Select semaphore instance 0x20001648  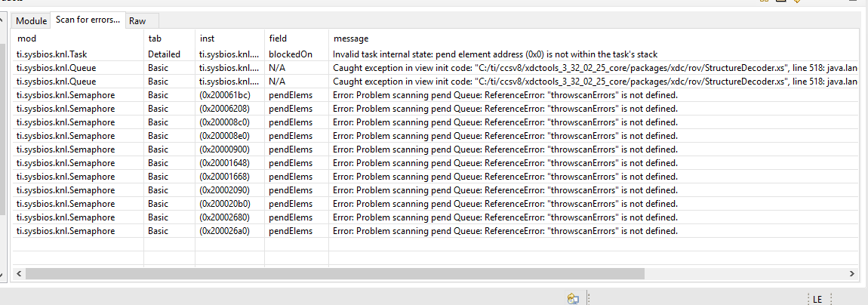click(224, 163)
